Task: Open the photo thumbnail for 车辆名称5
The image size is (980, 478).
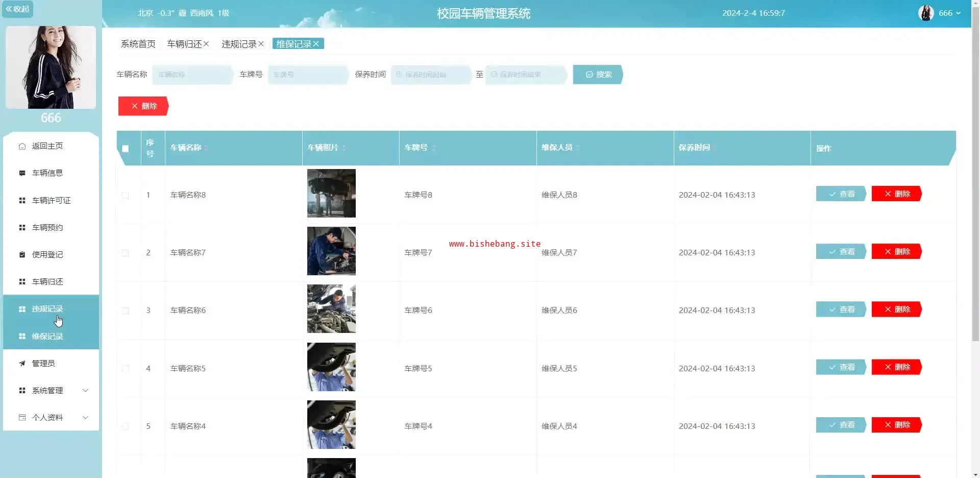Action: (x=331, y=367)
